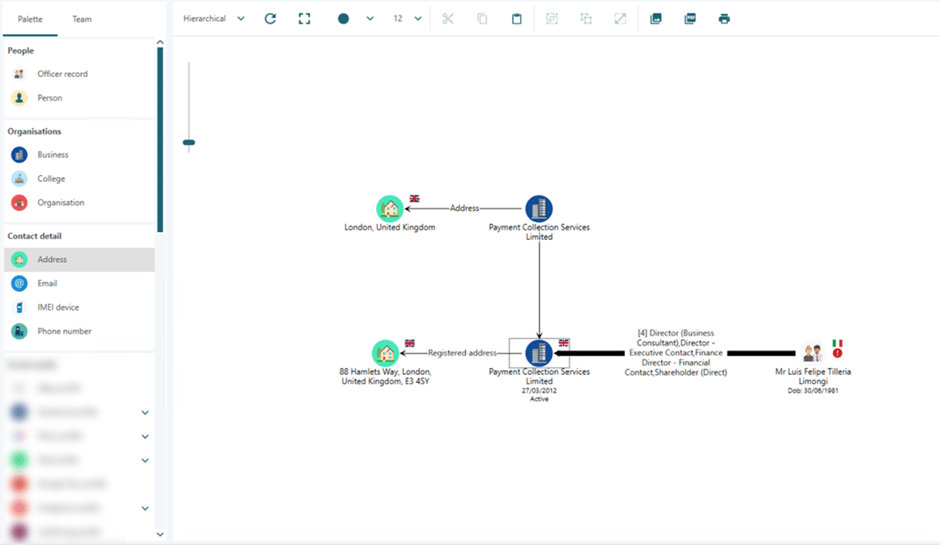Select the London, United Kingdom address node
This screenshot has width=940, height=545.
click(x=390, y=209)
